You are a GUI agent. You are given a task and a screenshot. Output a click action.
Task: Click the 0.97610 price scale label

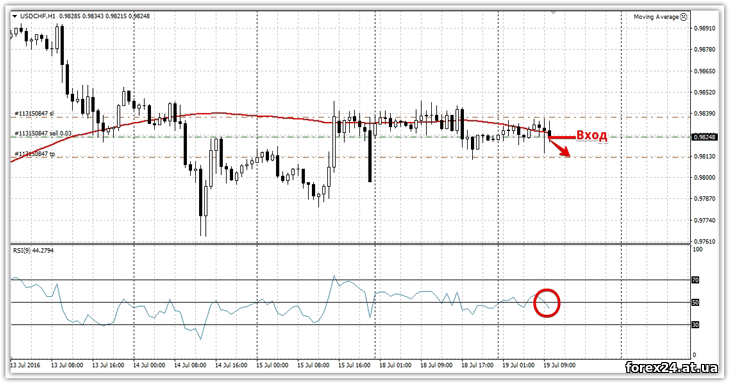[704, 242]
